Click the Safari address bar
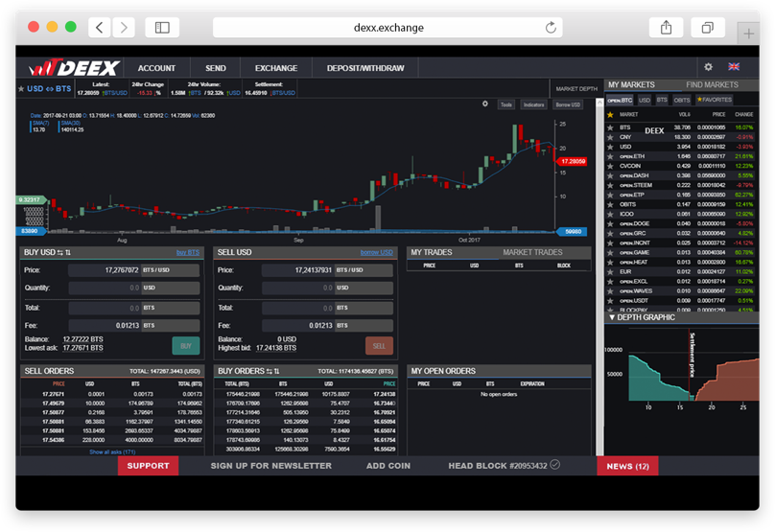This screenshot has width=775, height=532. coord(387,28)
